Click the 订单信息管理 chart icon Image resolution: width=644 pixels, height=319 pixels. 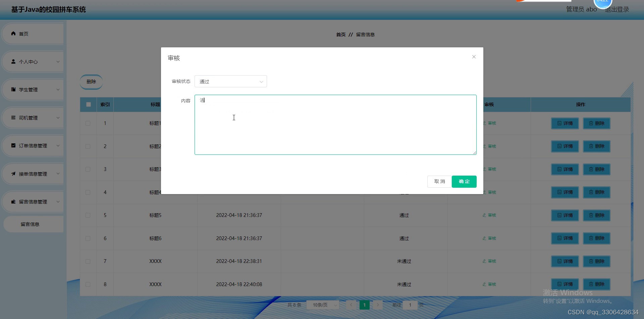[x=13, y=145]
